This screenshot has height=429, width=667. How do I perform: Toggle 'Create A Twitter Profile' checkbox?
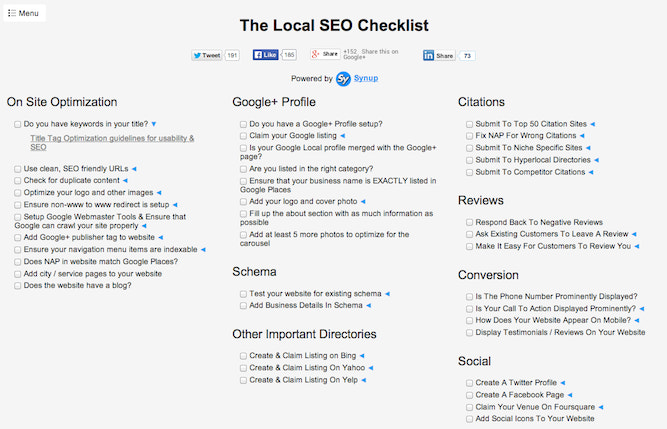[x=469, y=383]
